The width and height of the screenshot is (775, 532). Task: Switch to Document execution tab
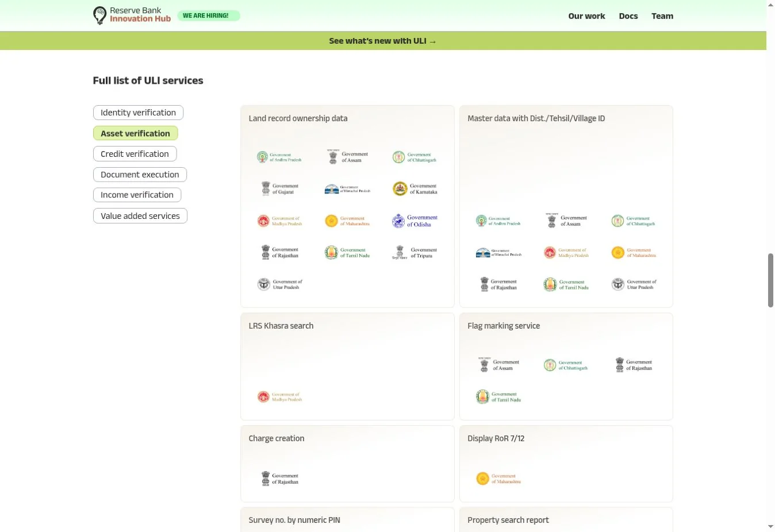(140, 175)
